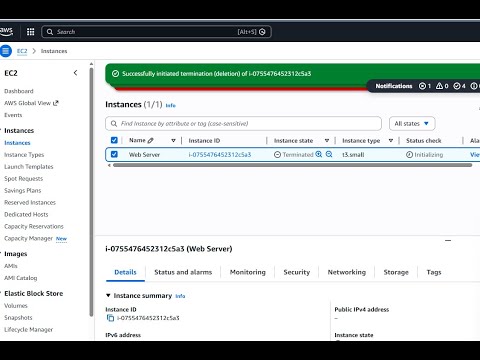Screen dimensions: 480x360
Task: Click the EC2 breadcrumb link
Action: (x=22, y=51)
